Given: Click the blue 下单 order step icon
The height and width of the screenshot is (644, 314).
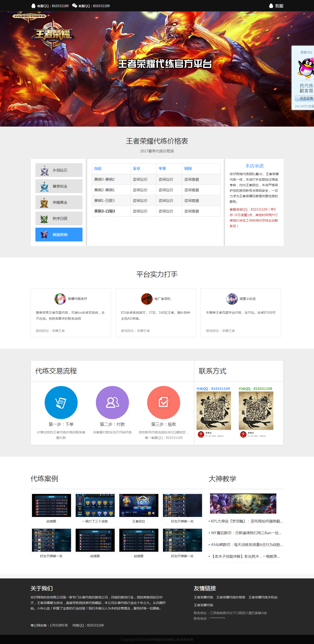Looking at the screenshot, I should tap(61, 403).
